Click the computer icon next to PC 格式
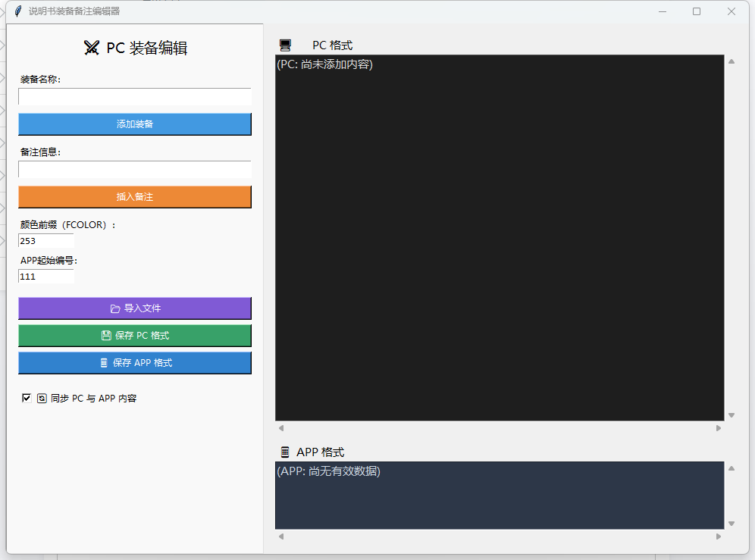Image resolution: width=755 pixels, height=560 pixels. (285, 45)
